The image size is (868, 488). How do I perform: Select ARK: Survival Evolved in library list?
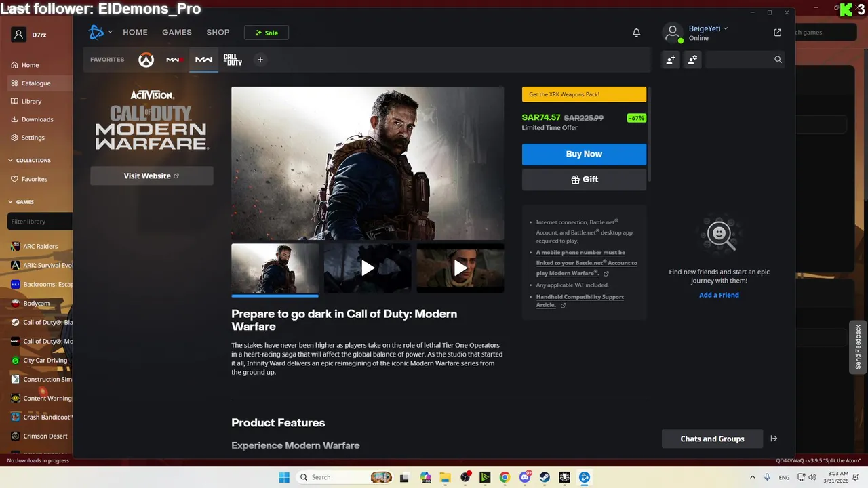pos(41,265)
